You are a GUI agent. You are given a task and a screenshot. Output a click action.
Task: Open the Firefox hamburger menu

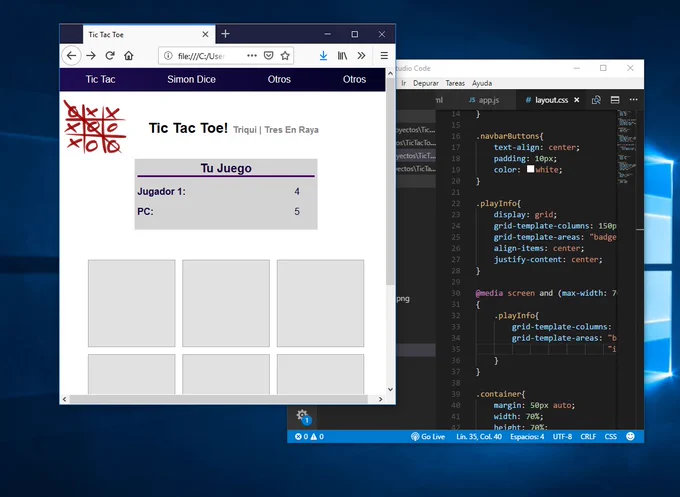click(384, 56)
